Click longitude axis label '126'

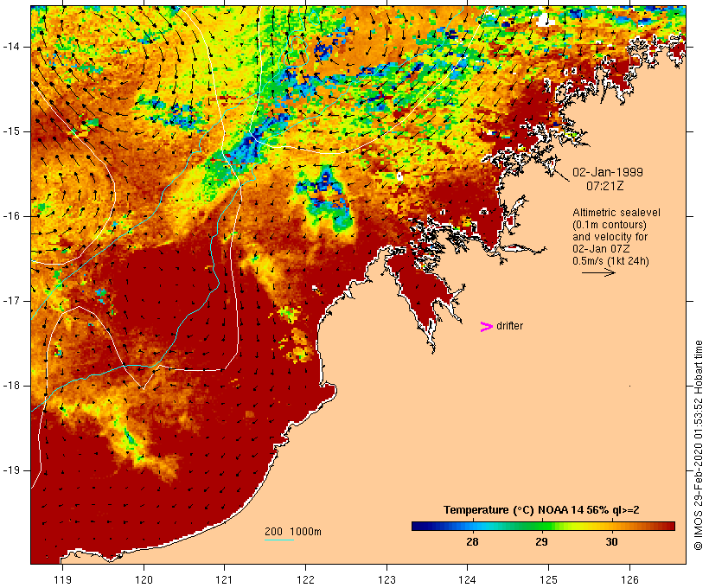click(x=629, y=579)
